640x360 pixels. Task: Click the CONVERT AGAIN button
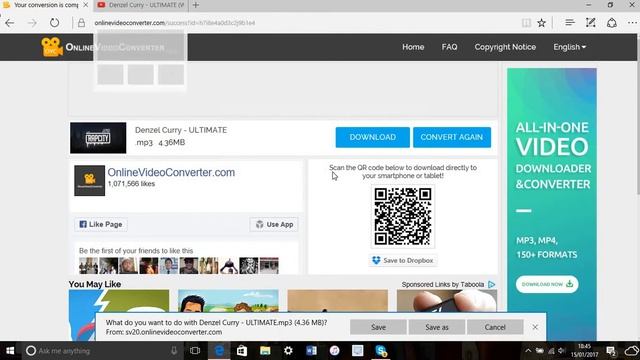[x=452, y=137]
